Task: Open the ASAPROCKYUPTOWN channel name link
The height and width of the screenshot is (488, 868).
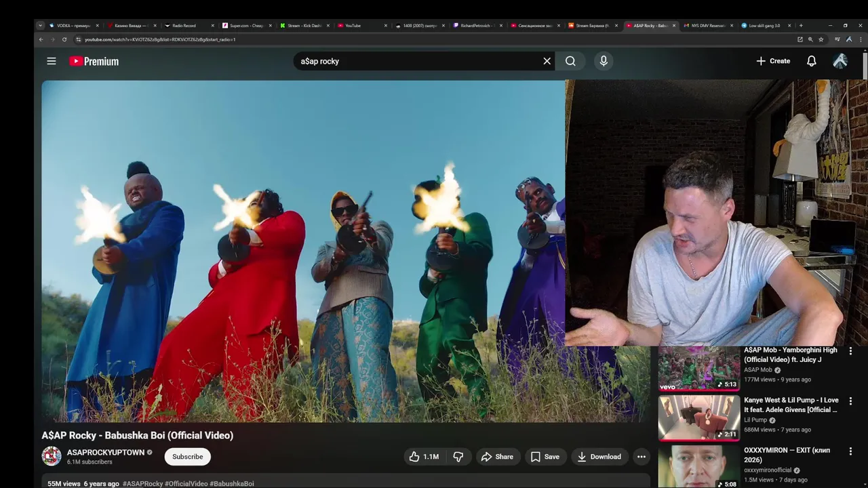Action: (x=106, y=452)
